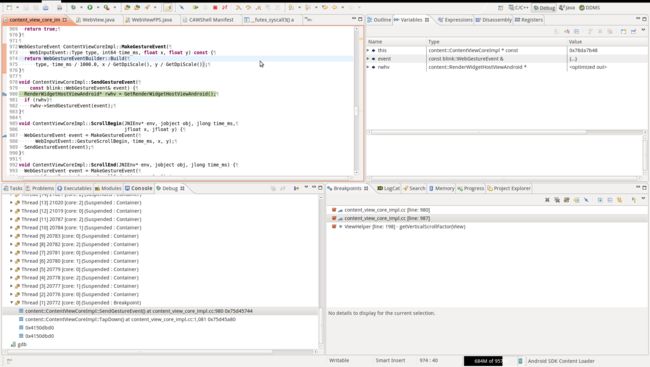Click Expand All icon in Breakpoints toolbar
Screen dimensions: 650x367
600,200
